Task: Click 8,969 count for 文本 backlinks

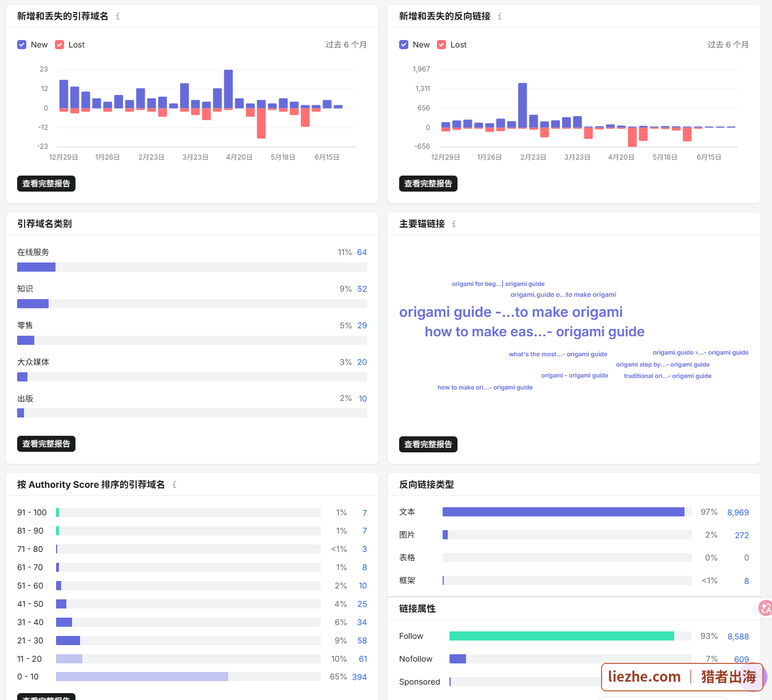Action: point(738,512)
